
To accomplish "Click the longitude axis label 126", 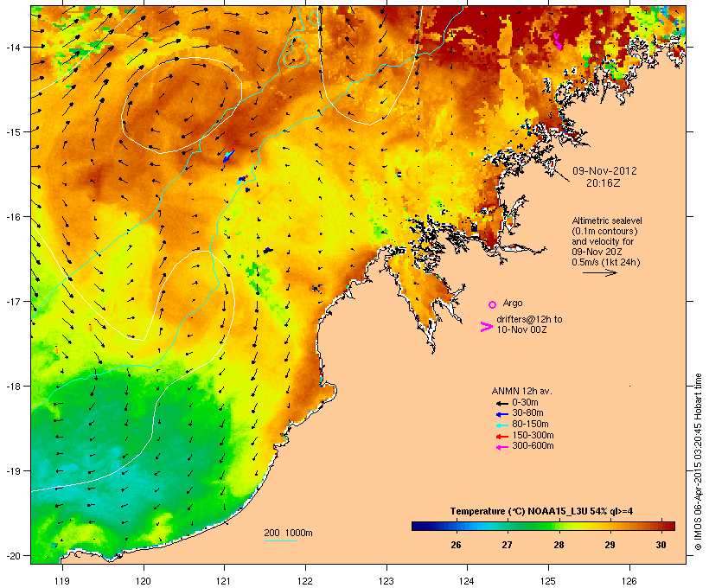I will [x=629, y=581].
